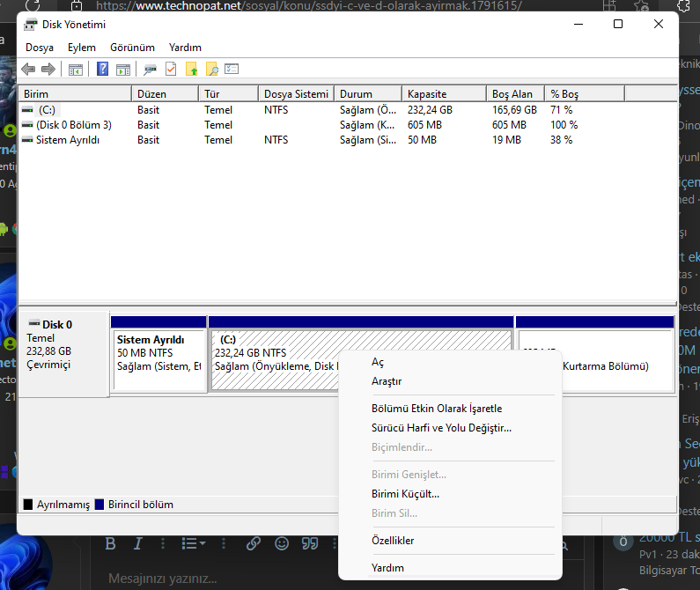Click Yardım at bottom of context menu

click(x=450, y=568)
